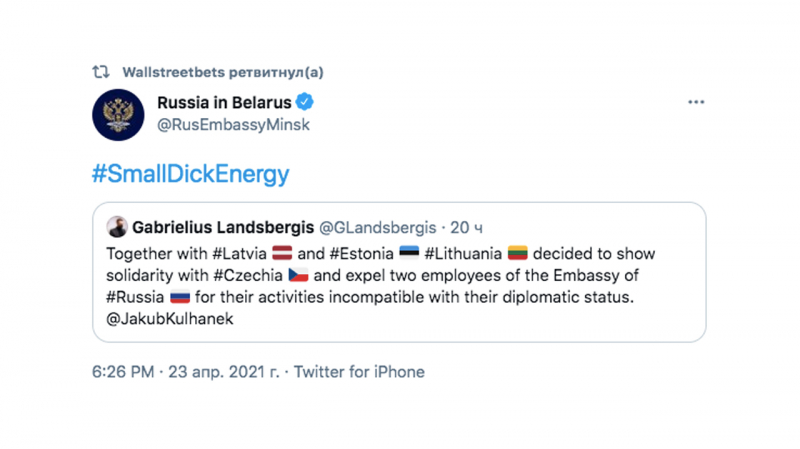
Task: Open the three-dots more options menu
Action: [x=696, y=102]
